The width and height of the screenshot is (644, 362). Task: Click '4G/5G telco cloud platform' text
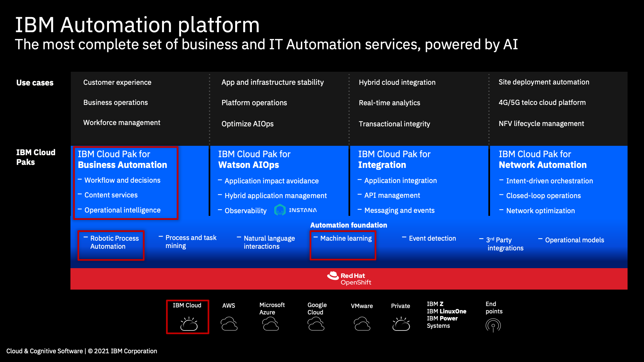pos(542,103)
